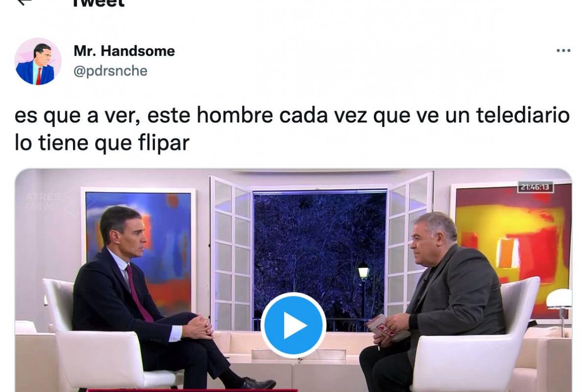This screenshot has height=392, width=588.
Task: Go back using the arrow beside Tweet
Action: click(24, 2)
